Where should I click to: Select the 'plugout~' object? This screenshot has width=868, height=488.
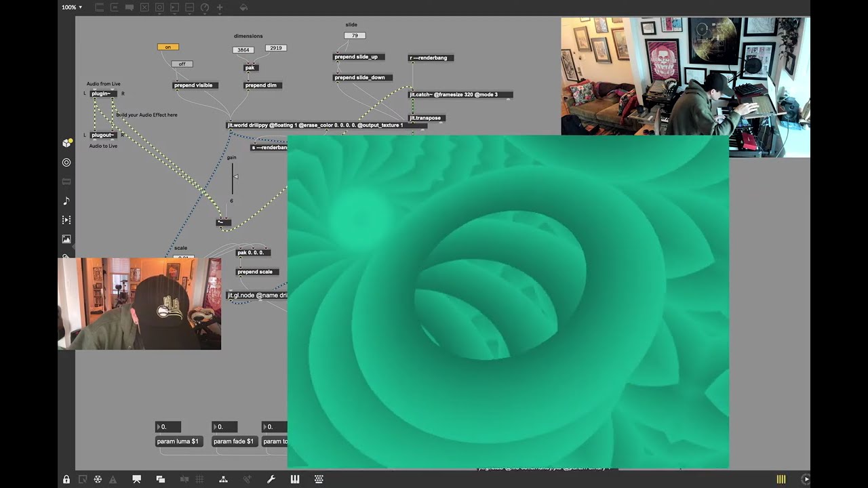click(104, 135)
